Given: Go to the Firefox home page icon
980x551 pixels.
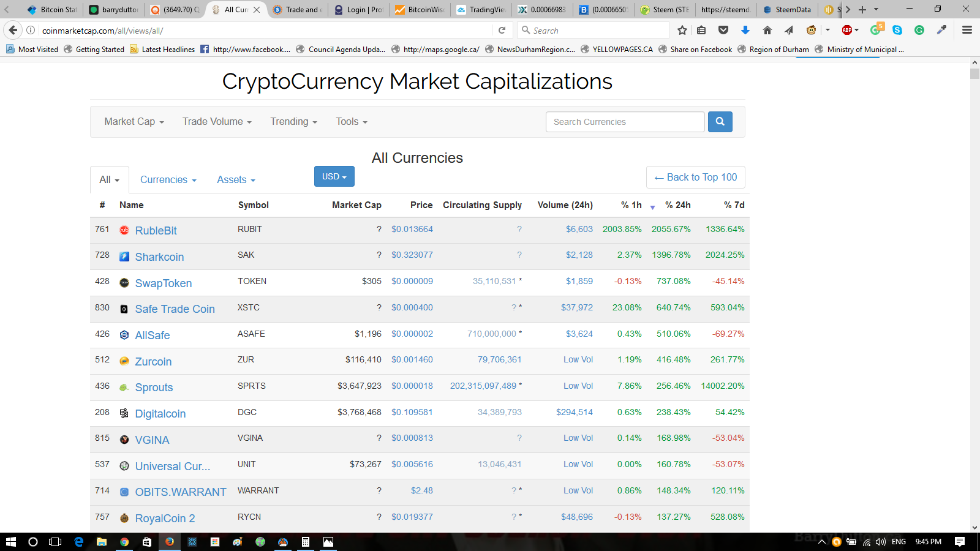Looking at the screenshot, I should tap(767, 30).
